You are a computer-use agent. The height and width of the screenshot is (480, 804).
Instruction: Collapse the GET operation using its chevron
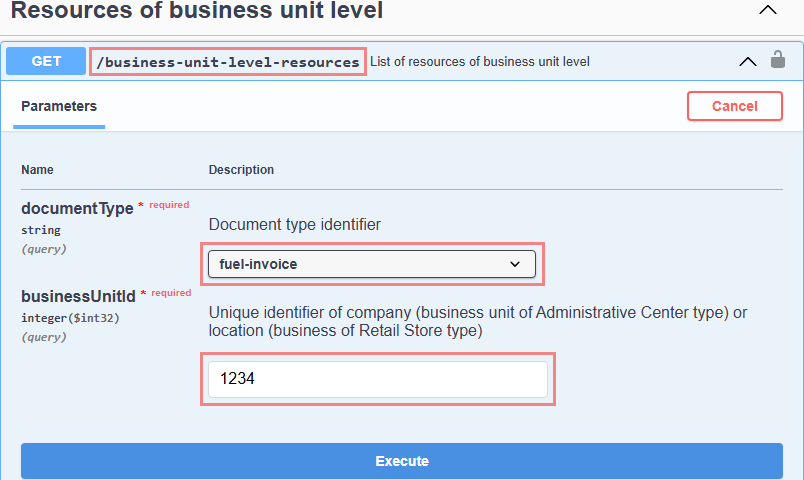tap(747, 61)
